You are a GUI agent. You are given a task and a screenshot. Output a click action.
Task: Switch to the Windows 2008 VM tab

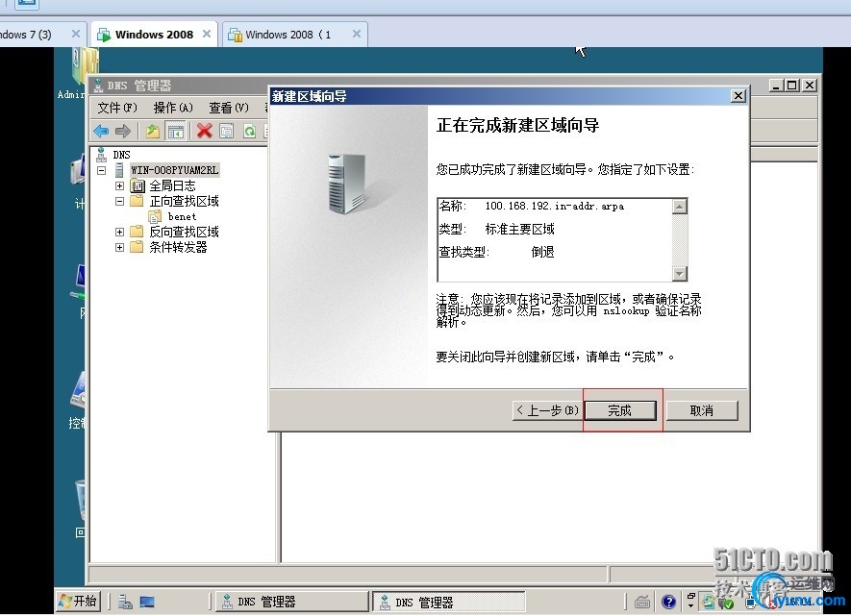154,35
